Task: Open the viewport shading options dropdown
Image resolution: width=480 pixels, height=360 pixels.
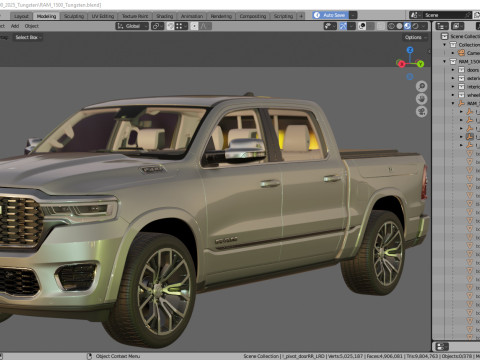Action: tap(424, 26)
